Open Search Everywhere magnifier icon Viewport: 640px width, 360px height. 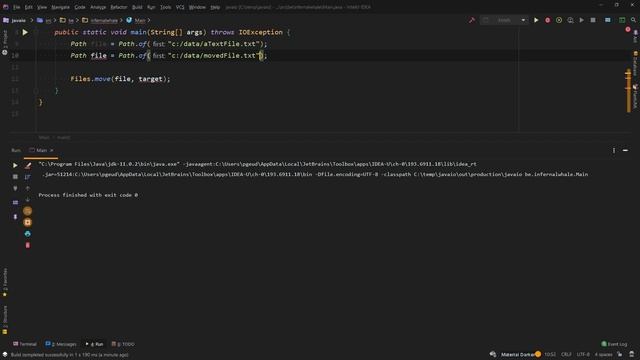click(x=633, y=20)
